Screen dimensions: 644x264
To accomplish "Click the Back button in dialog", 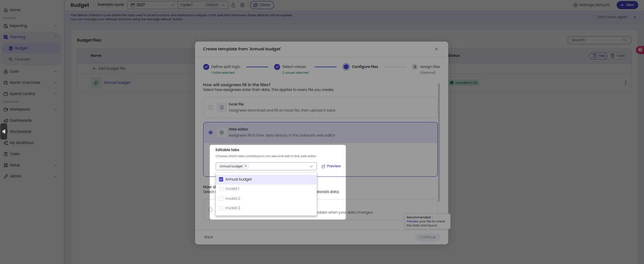I will click(209, 237).
